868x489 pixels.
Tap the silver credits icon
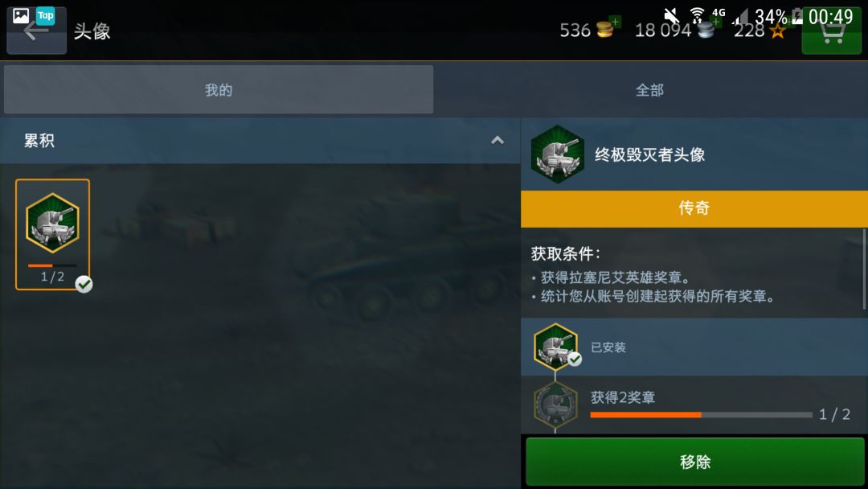pyautogui.click(x=707, y=28)
